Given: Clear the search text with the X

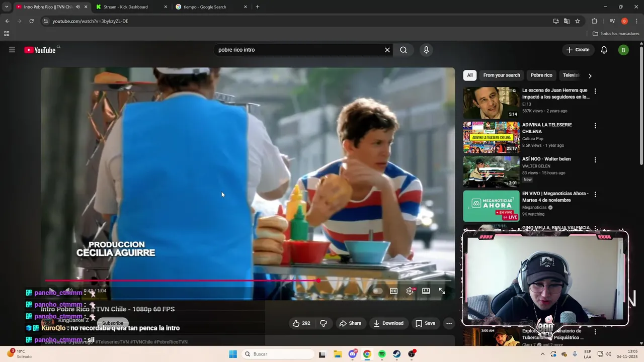Looking at the screenshot, I should click(387, 50).
